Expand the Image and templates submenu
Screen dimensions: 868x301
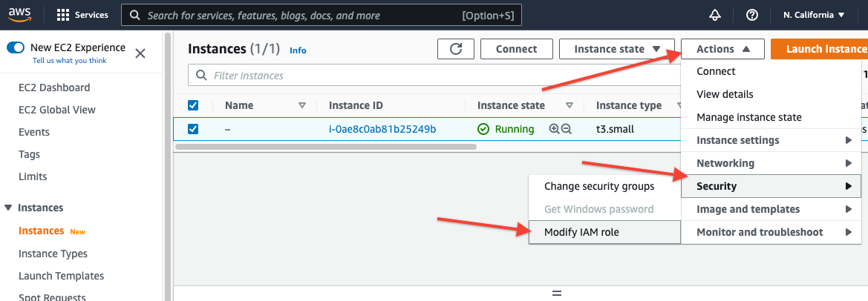coord(771,209)
